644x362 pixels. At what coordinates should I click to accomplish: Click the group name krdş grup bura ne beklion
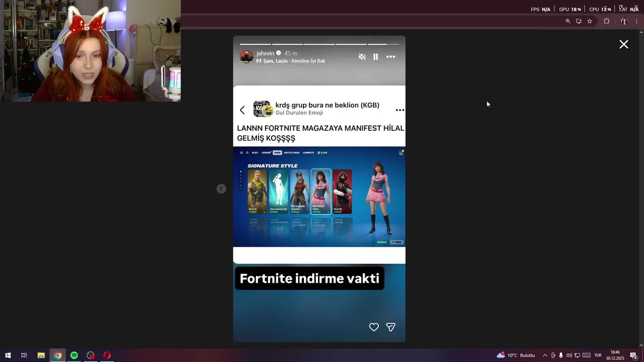coord(327,105)
